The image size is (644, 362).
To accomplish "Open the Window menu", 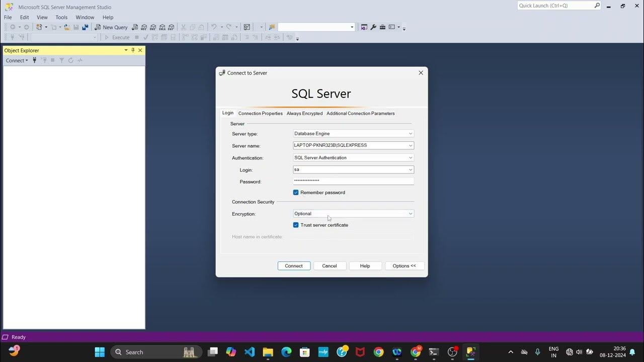I will point(85,17).
